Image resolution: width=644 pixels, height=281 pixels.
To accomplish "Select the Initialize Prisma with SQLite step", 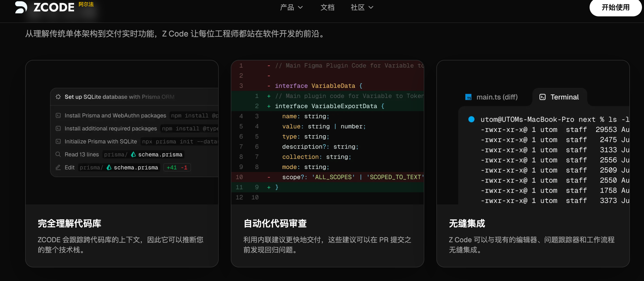I will pos(101,141).
